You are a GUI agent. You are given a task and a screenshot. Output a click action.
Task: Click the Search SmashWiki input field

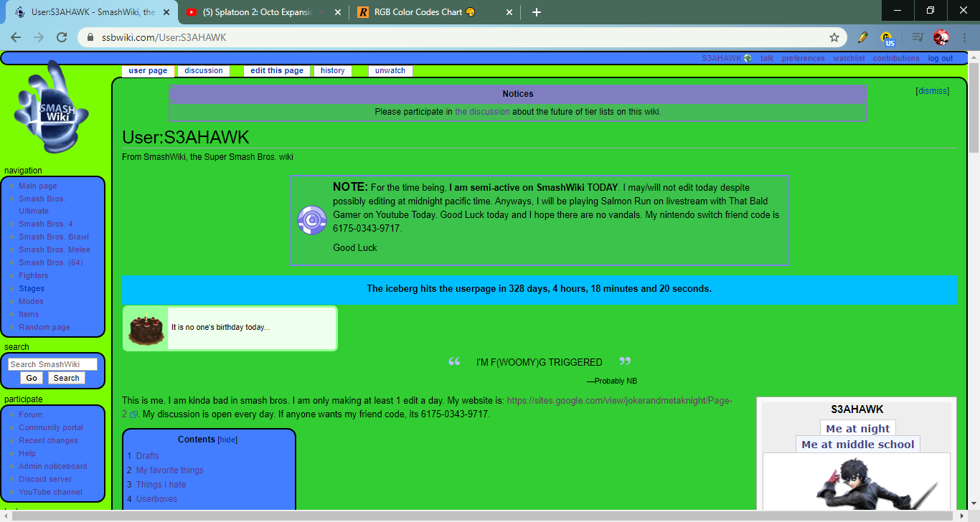pyautogui.click(x=52, y=364)
